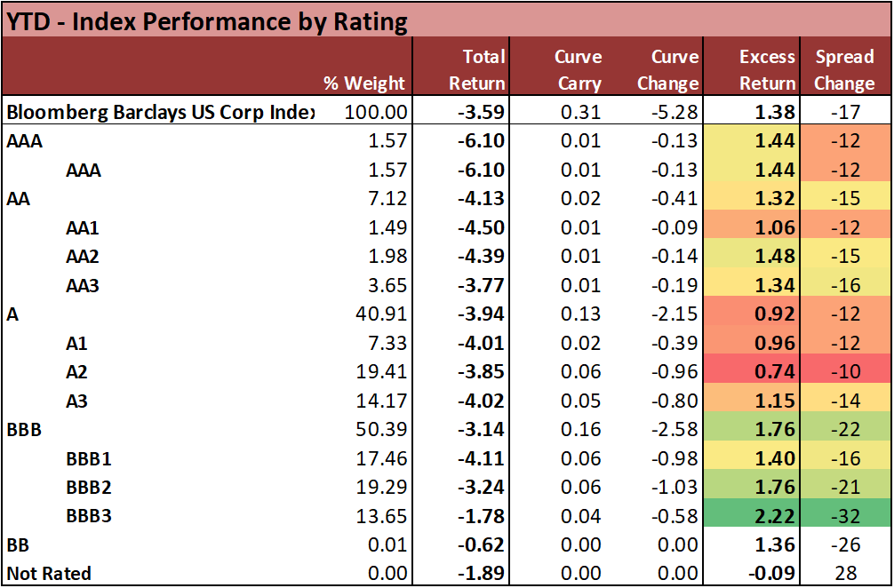Click the 'Total Return' column header

(477, 70)
